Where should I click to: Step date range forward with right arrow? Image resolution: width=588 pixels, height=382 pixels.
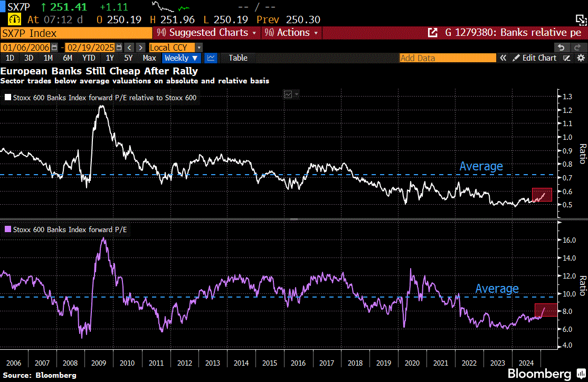[140, 47]
